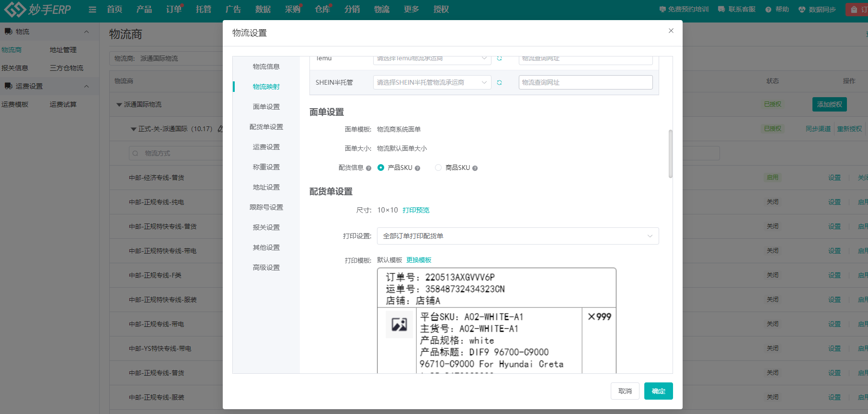Collapse the 运费设置 sidebar section
Viewport: 868px width, 414px height.
(87, 86)
